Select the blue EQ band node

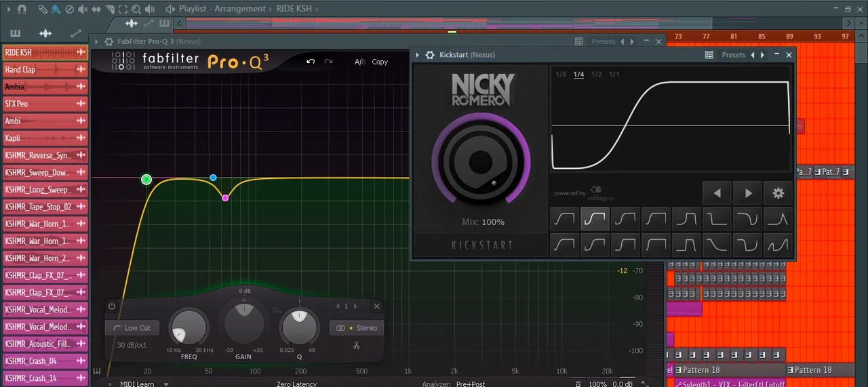(213, 178)
